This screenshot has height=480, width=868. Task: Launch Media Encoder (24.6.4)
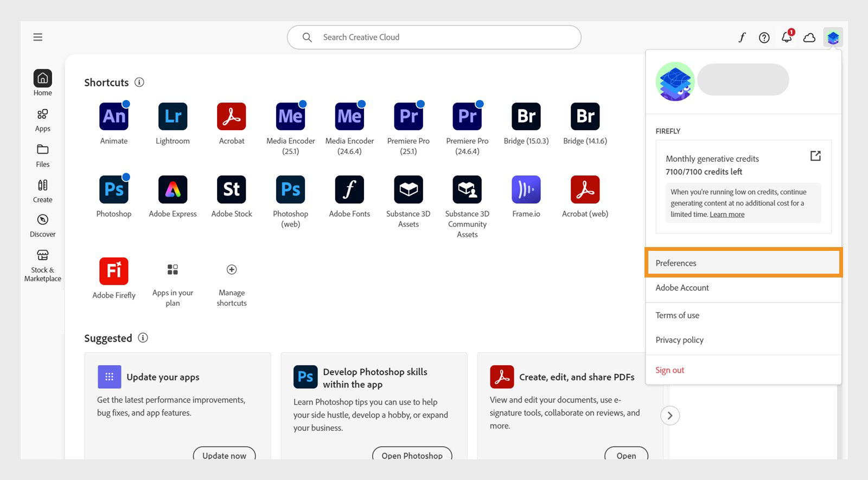point(349,116)
